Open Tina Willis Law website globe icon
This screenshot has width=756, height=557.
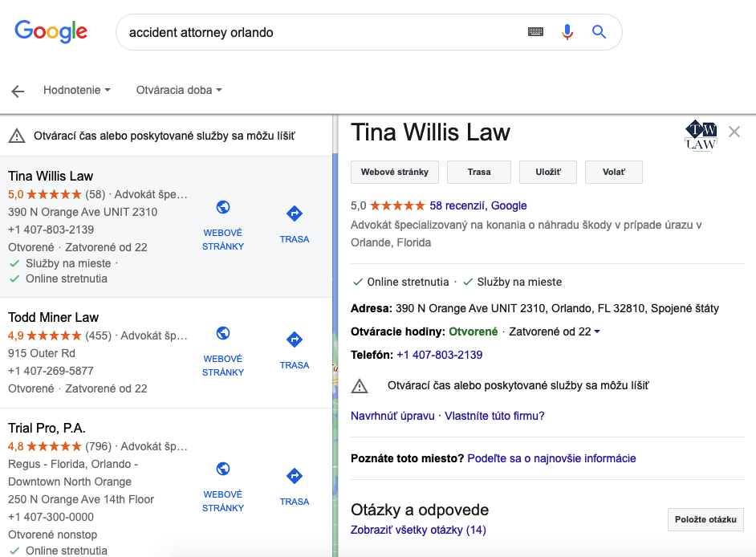(223, 207)
